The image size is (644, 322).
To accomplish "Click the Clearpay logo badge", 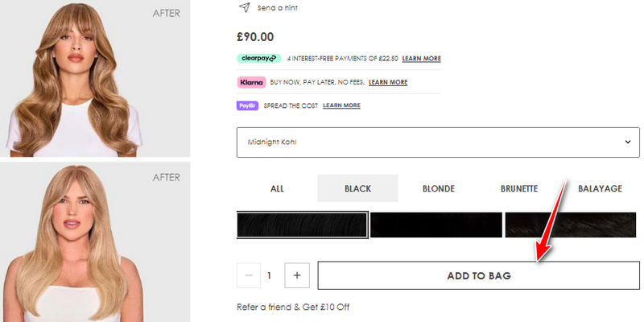I will click(258, 58).
